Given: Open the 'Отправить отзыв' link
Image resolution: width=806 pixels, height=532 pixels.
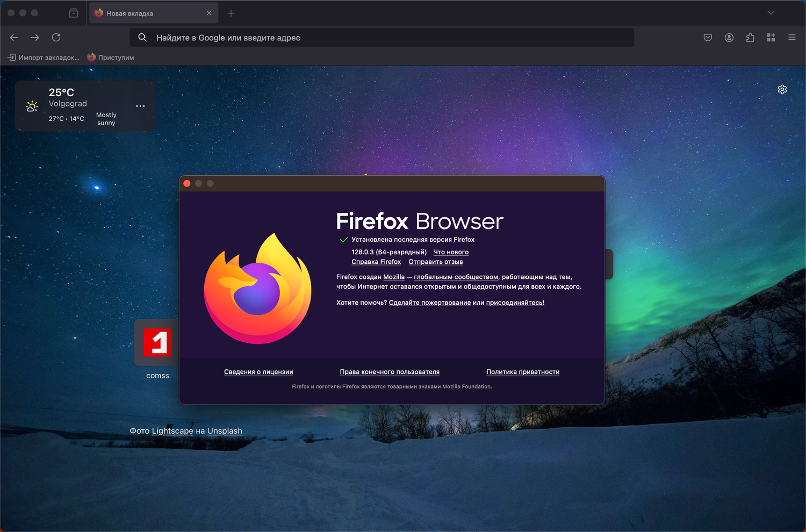Looking at the screenshot, I should 436,262.
